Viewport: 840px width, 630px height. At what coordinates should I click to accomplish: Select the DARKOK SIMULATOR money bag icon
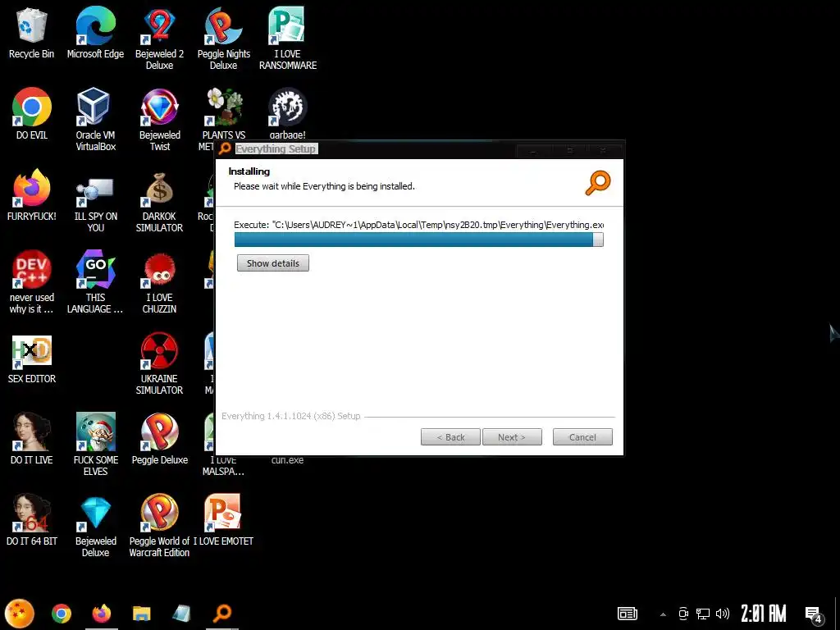[x=159, y=188]
